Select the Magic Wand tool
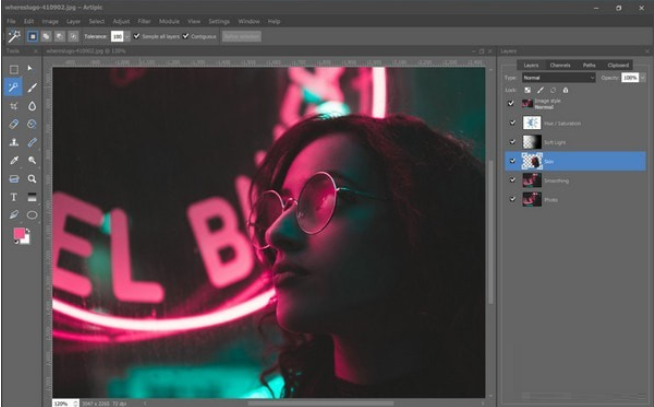This screenshot has height=407, width=654. click(x=14, y=87)
